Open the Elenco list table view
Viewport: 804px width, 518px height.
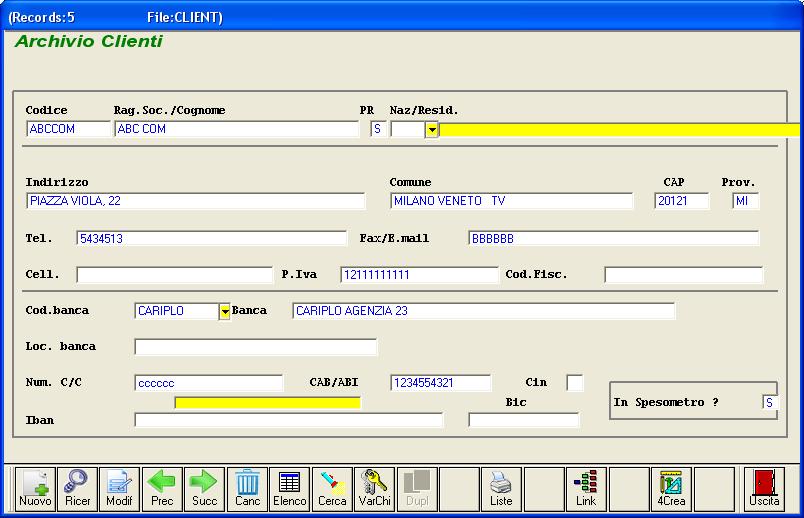290,489
